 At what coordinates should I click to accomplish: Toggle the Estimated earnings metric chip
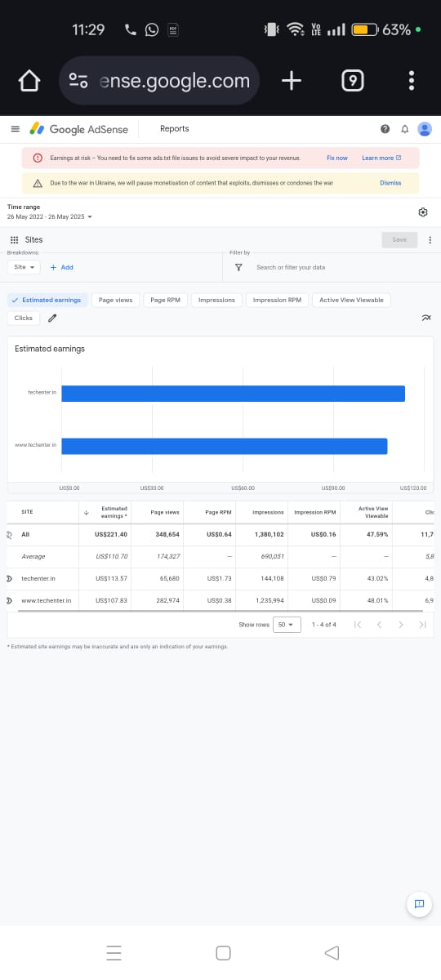[47, 300]
